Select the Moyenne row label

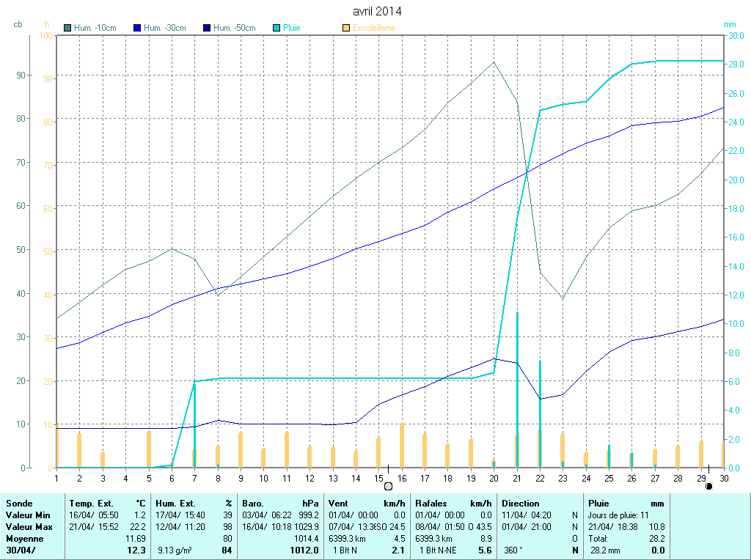pos(24,539)
